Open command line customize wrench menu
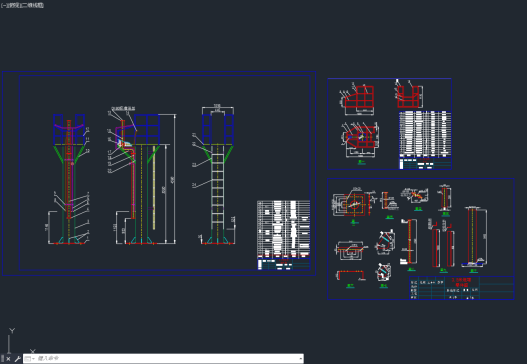 pos(17,359)
